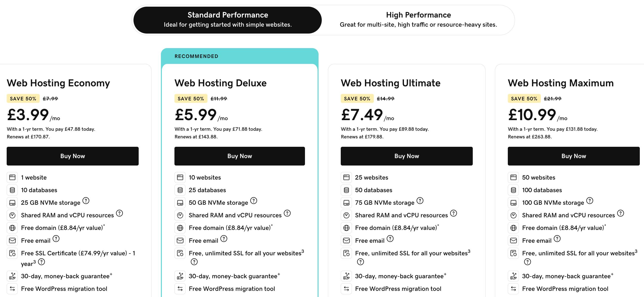Select the Standard Performance tab

click(x=227, y=19)
